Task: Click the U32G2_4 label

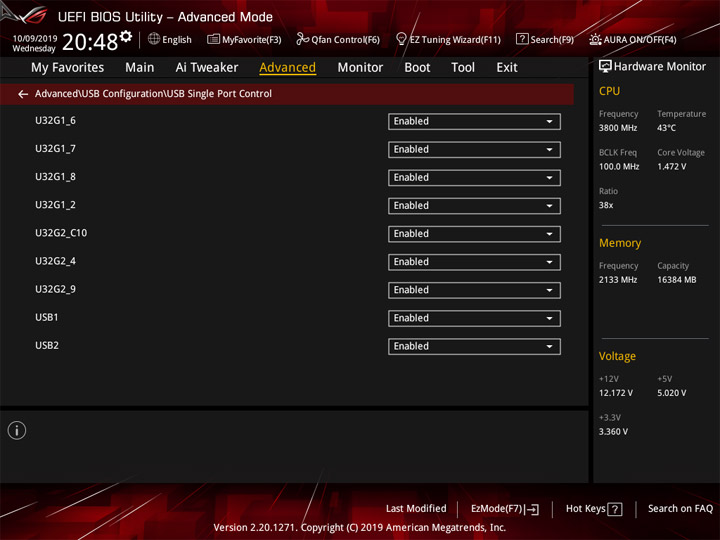Action: [x=56, y=261]
